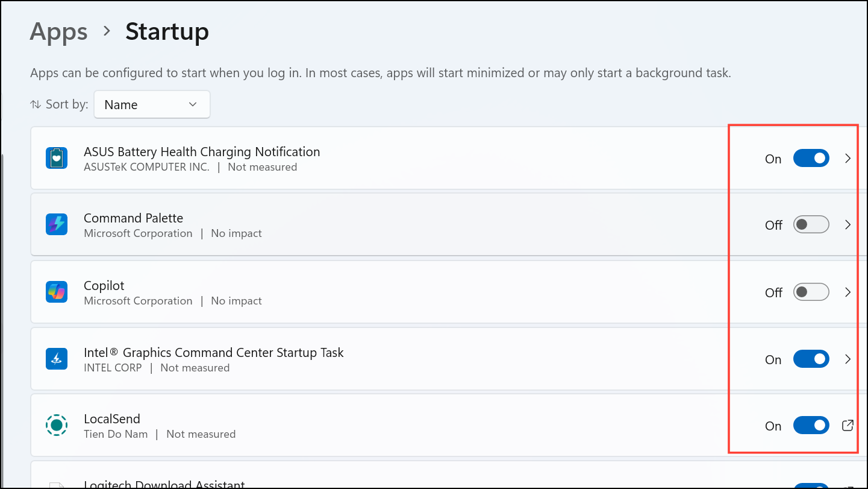Screen dimensions: 868x489
Task: Click the LocalSend app icon
Action: (57, 426)
